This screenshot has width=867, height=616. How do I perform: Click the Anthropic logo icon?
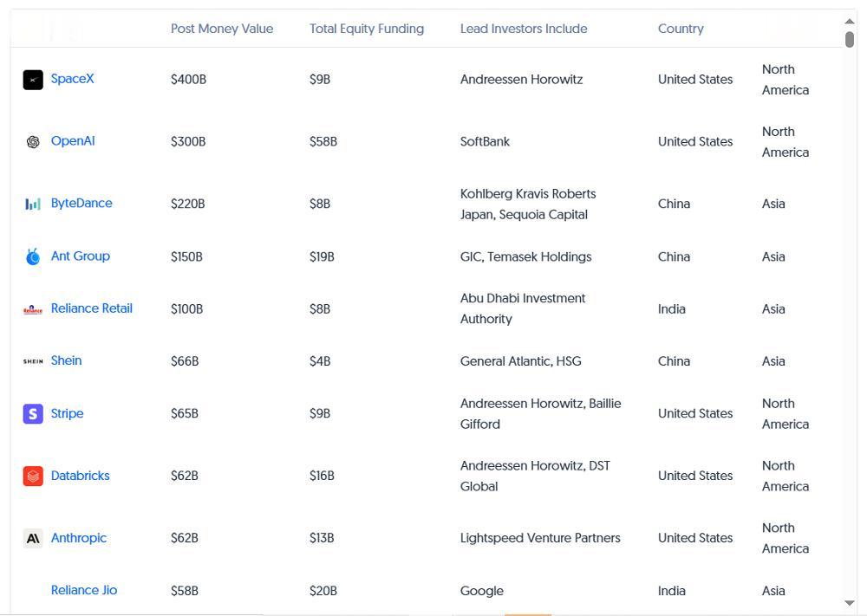click(33, 539)
